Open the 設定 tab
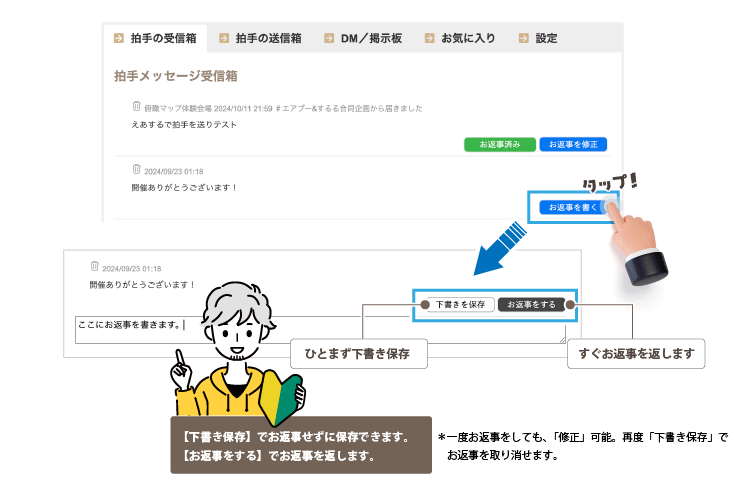The height and width of the screenshot is (486, 750). tap(539, 38)
